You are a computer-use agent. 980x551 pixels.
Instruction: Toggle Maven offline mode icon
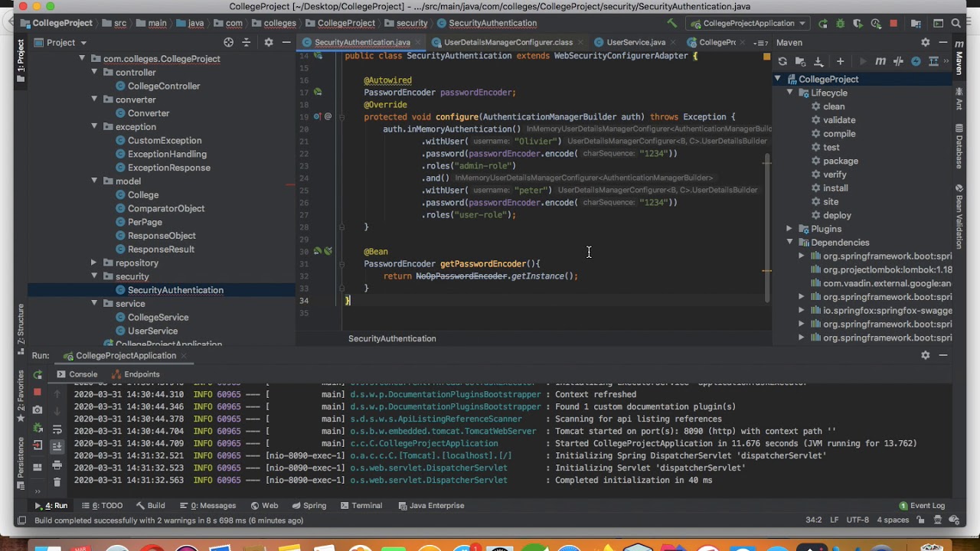[x=898, y=61]
